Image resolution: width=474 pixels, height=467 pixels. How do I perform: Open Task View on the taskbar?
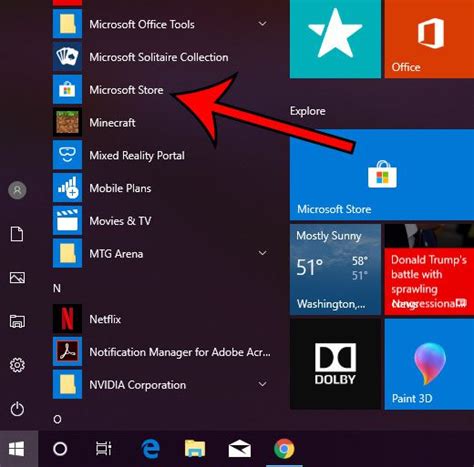point(104,449)
